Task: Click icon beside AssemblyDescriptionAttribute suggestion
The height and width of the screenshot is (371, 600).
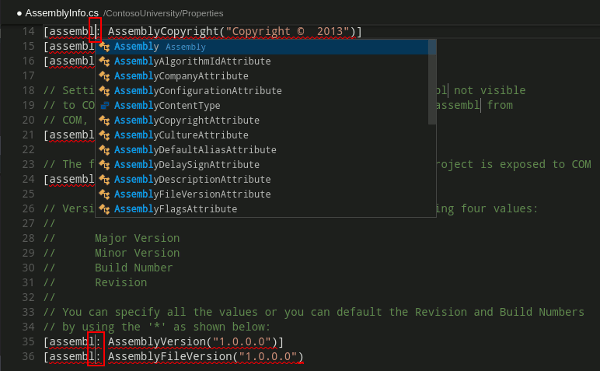Action: pos(104,180)
